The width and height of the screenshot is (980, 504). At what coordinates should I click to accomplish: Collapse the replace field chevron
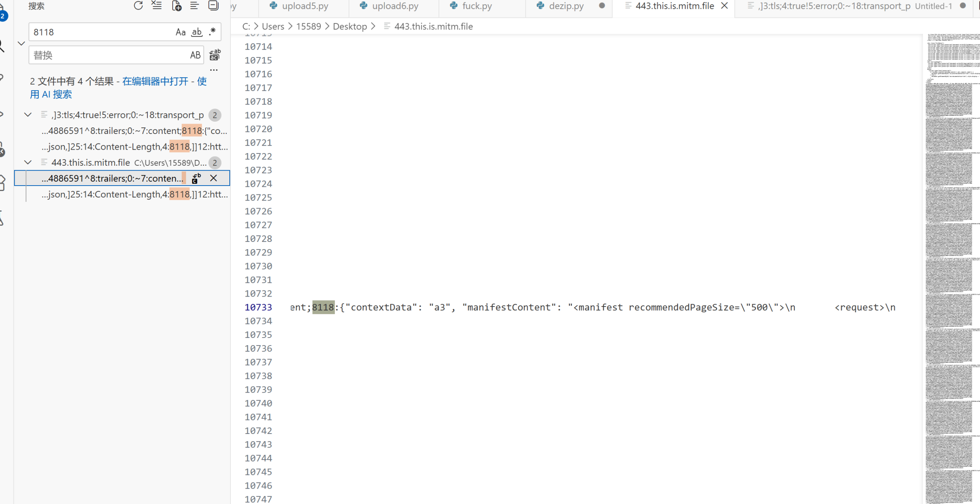coord(21,44)
